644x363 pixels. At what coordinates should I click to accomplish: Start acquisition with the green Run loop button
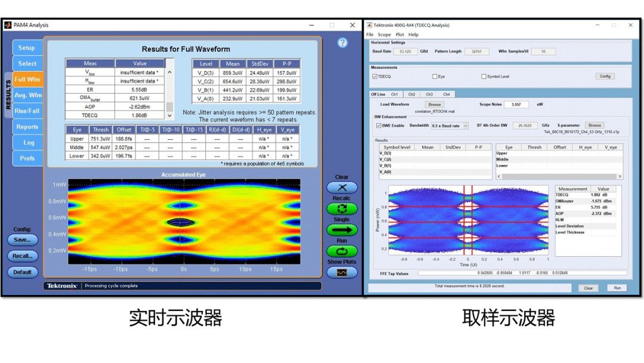click(342, 251)
